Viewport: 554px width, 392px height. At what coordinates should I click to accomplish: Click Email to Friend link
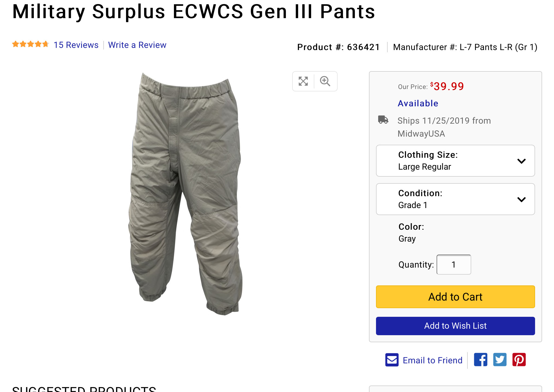[x=433, y=360]
